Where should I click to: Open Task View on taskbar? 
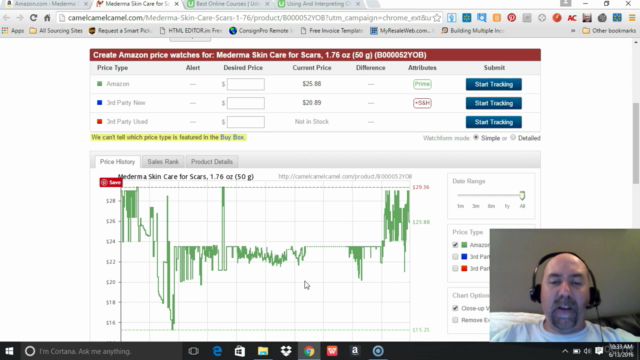click(x=193, y=351)
